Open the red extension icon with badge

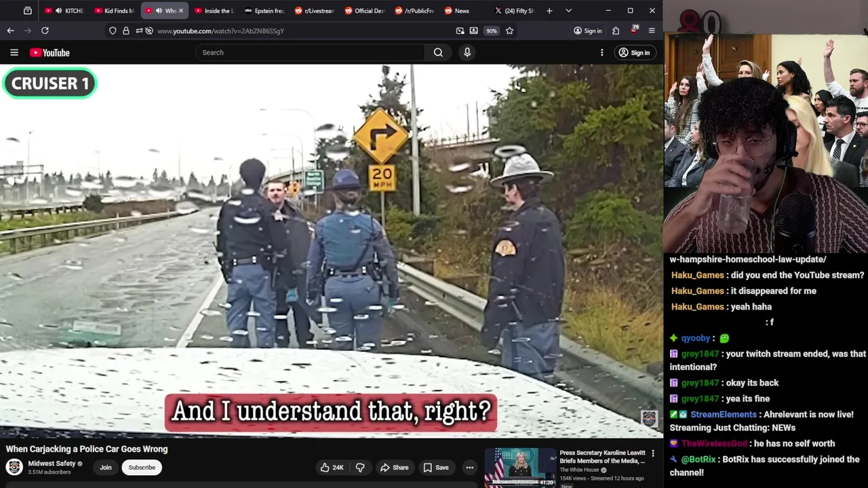(634, 30)
